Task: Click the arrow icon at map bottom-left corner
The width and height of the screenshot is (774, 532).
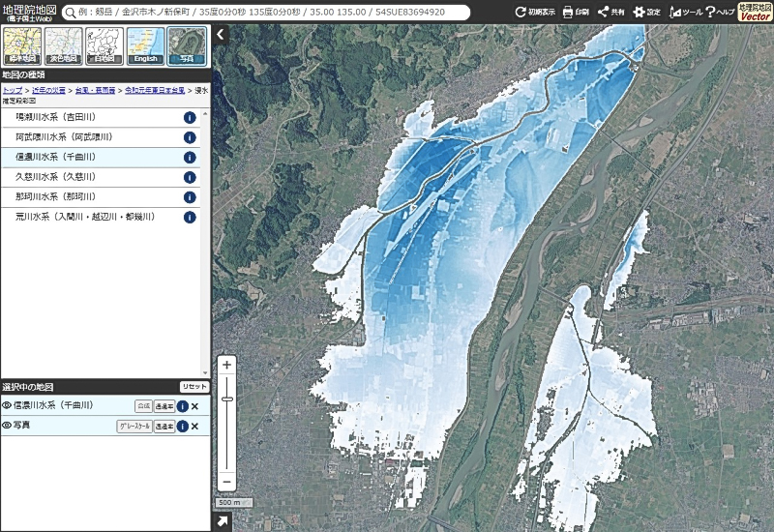Action: [223, 521]
